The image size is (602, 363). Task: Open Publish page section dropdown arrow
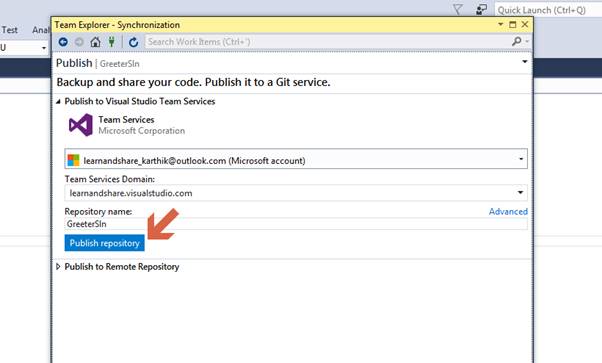click(x=524, y=62)
